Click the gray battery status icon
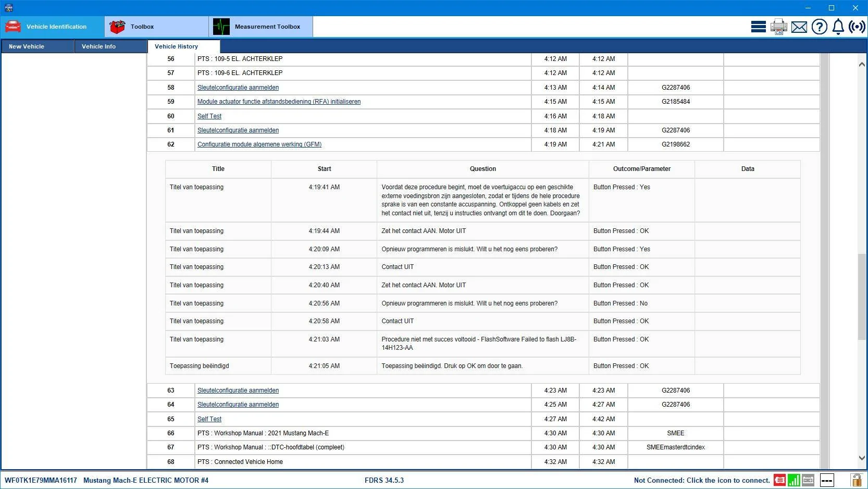Image resolution: width=868 pixels, height=489 pixels. pyautogui.click(x=808, y=480)
